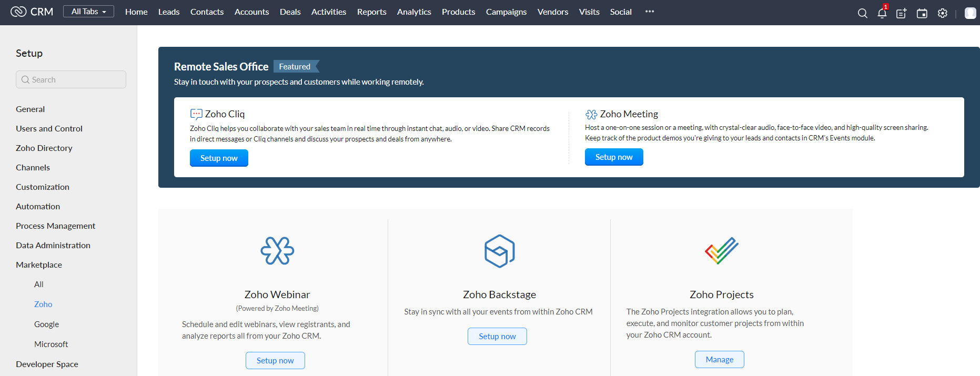Select All under Marketplace
Image resolution: width=980 pixels, height=376 pixels.
point(39,284)
